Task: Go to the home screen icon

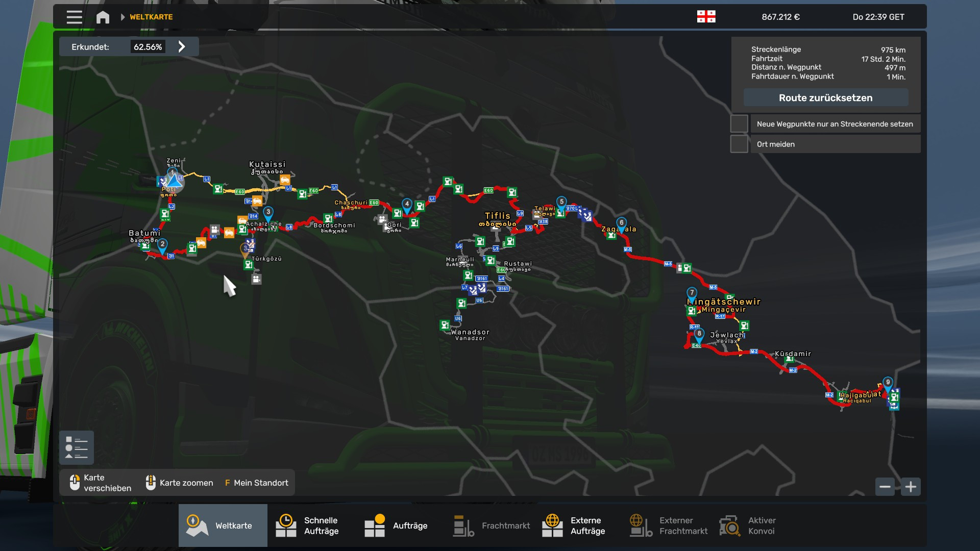Action: tap(103, 17)
